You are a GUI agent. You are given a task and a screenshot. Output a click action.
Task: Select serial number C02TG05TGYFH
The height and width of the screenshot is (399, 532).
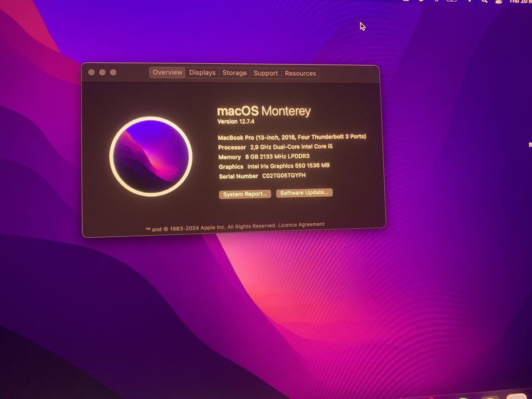[284, 176]
